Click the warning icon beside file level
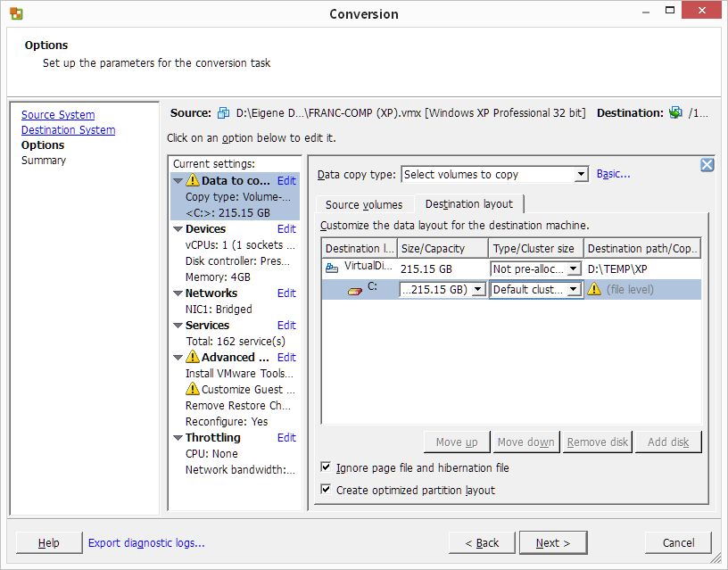728x570 pixels. [594, 290]
